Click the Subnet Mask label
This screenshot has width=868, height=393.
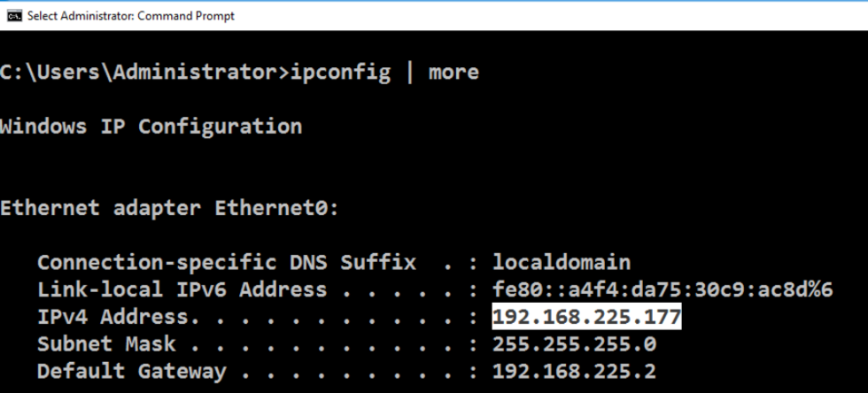tap(106, 343)
